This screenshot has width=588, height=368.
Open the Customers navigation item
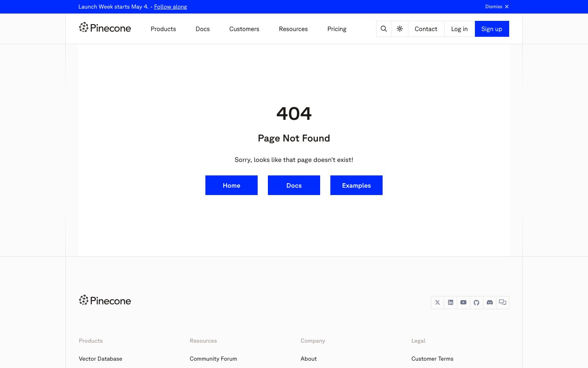[x=244, y=29]
